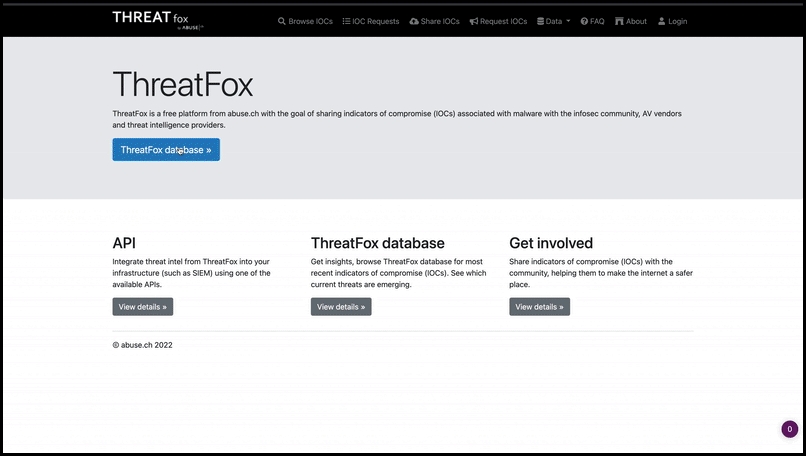The width and height of the screenshot is (806, 456).
Task: Click the ThreatFox logo in navbar
Action: click(x=158, y=20)
